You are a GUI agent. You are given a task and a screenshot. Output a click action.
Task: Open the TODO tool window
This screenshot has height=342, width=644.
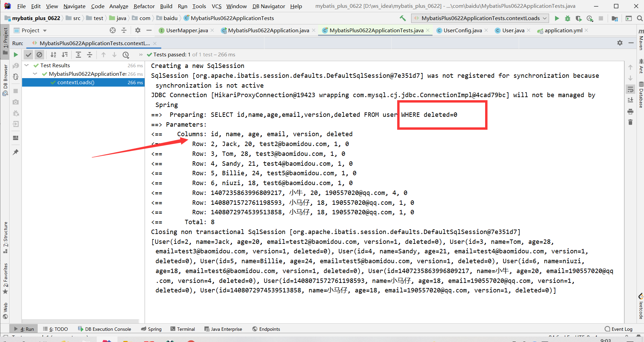click(x=55, y=329)
